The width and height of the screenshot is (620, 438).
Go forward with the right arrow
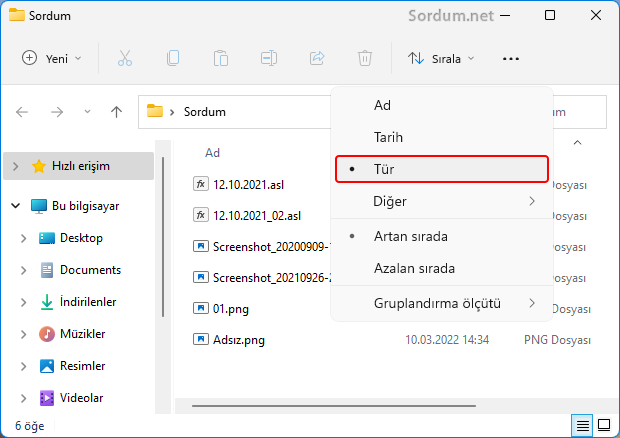[x=57, y=112]
